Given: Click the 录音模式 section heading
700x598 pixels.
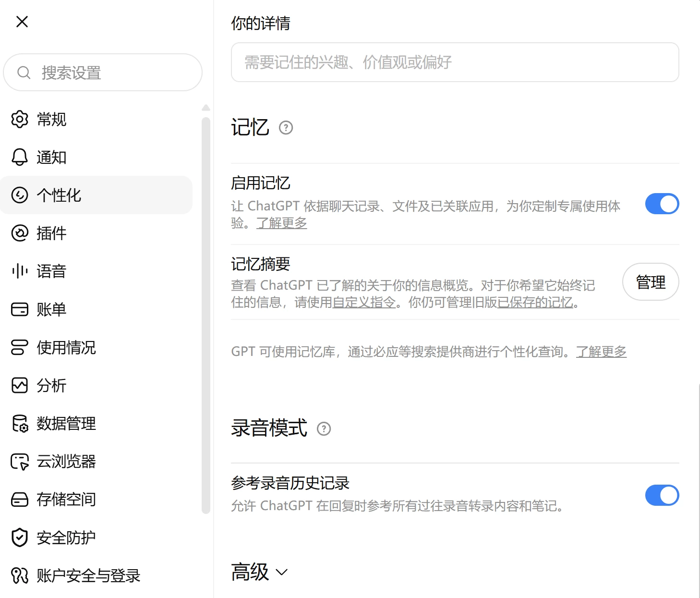Looking at the screenshot, I should click(x=269, y=428).
